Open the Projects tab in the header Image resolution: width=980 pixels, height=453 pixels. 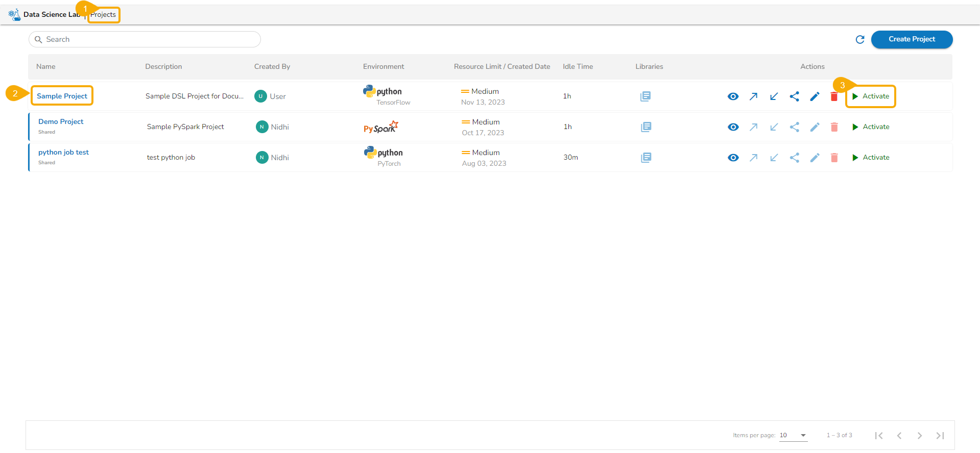pos(103,15)
